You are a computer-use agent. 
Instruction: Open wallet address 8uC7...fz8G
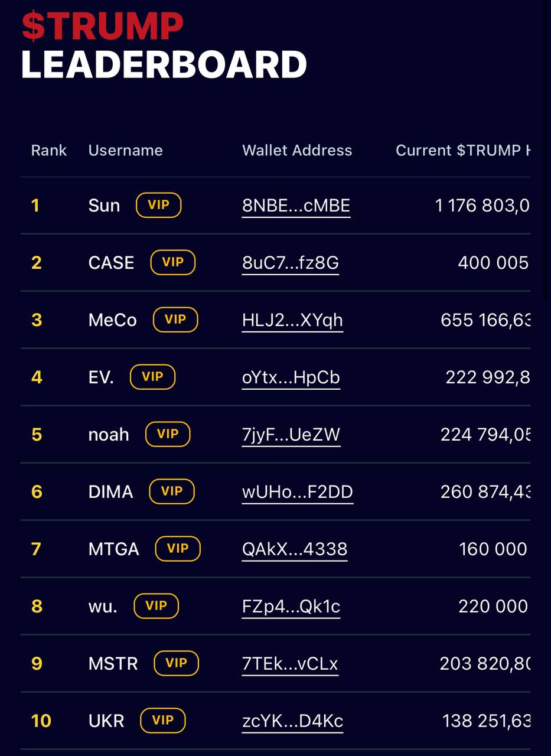(x=291, y=263)
